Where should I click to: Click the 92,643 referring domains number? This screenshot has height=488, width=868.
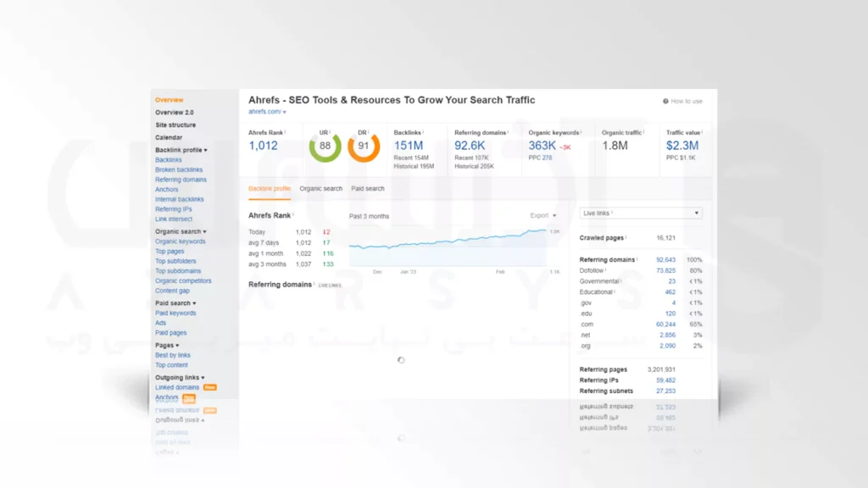tap(666, 260)
